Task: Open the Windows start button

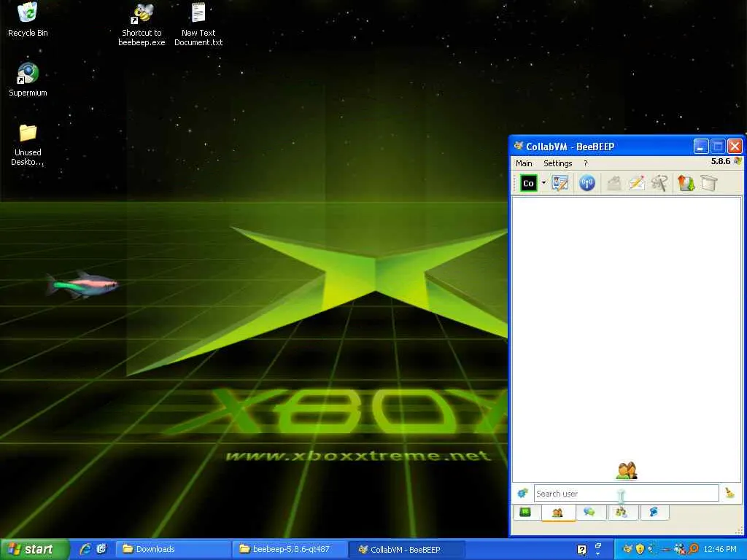Action: (x=34, y=549)
